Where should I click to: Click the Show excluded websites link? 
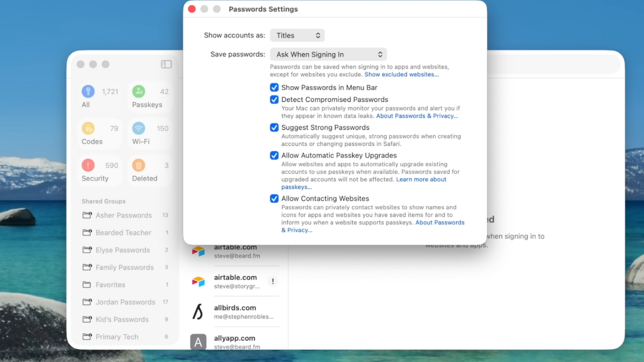(x=401, y=75)
